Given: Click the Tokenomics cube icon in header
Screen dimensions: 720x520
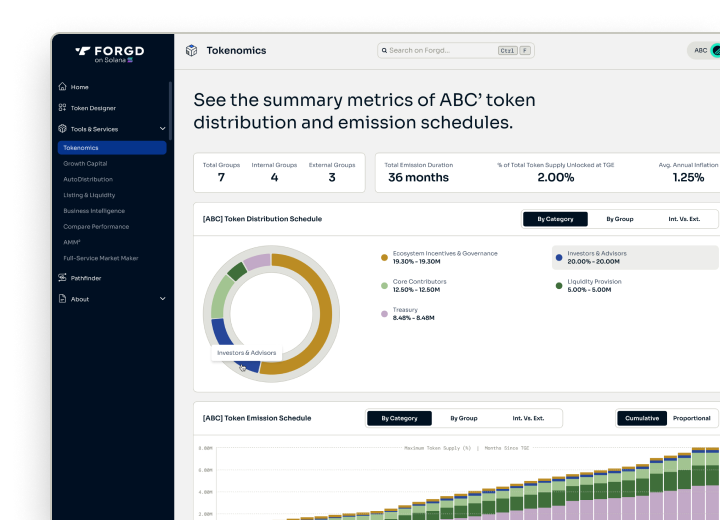Looking at the screenshot, I should pyautogui.click(x=191, y=50).
